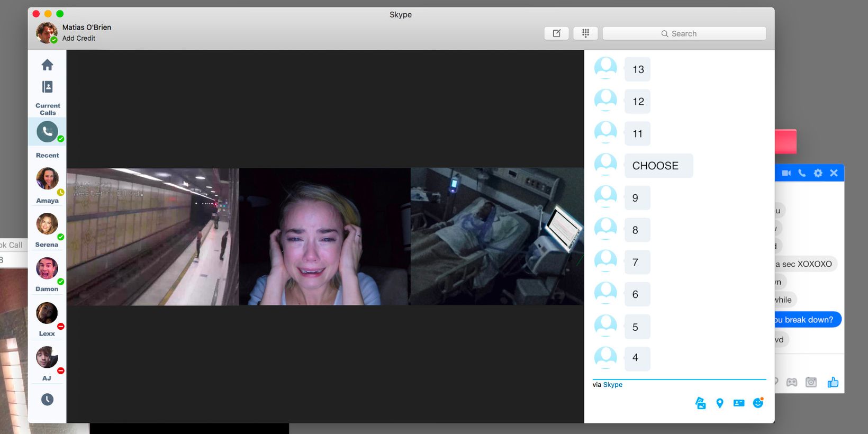The width and height of the screenshot is (868, 434).
Task: Click the message bubble reading 9
Action: point(637,198)
